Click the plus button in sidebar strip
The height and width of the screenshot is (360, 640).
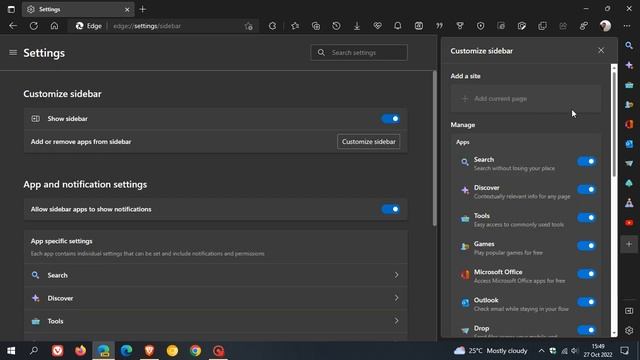click(629, 244)
